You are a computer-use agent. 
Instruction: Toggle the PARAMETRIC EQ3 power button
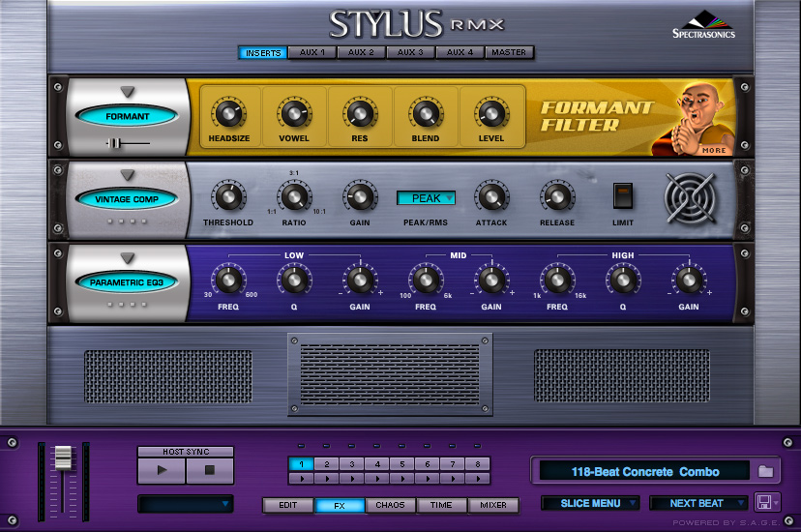pyautogui.click(x=127, y=282)
